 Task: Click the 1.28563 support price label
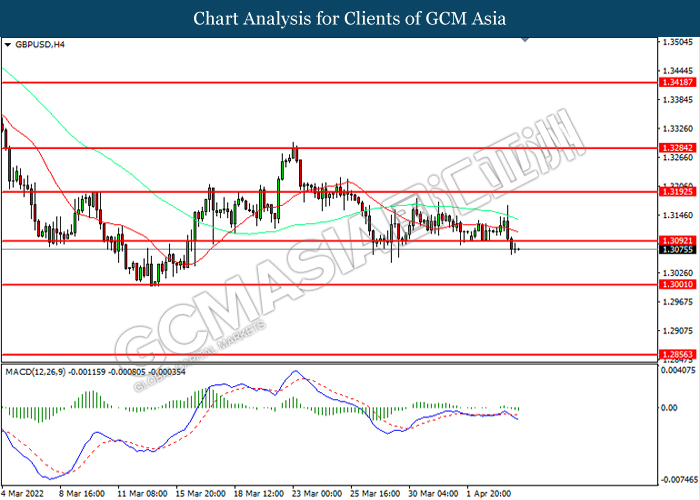pyautogui.click(x=678, y=354)
